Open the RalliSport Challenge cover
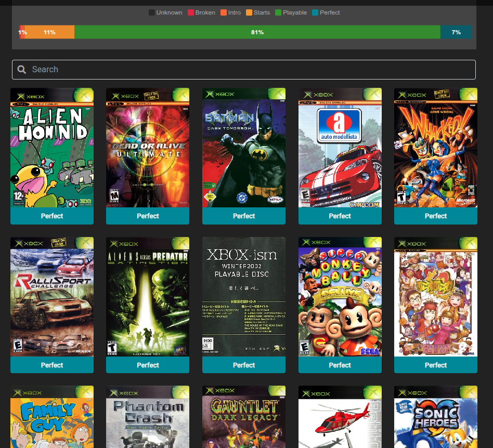 coord(52,297)
